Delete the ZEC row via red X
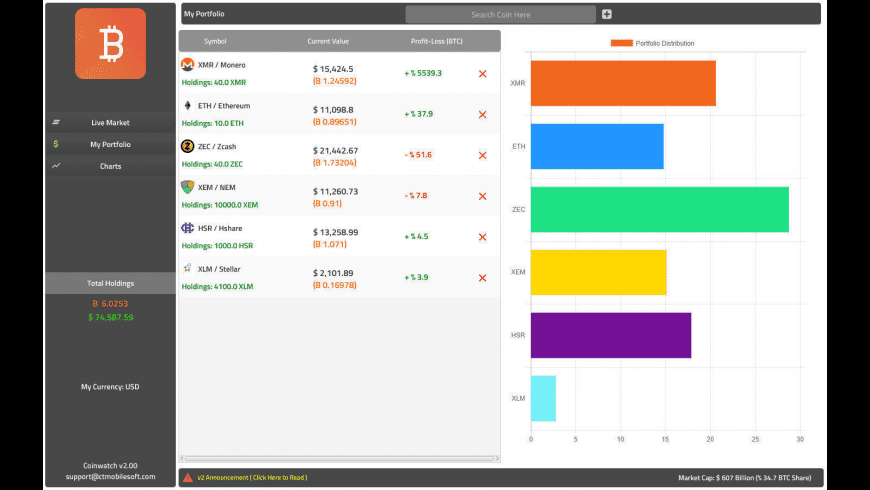The image size is (870, 490). [482, 155]
